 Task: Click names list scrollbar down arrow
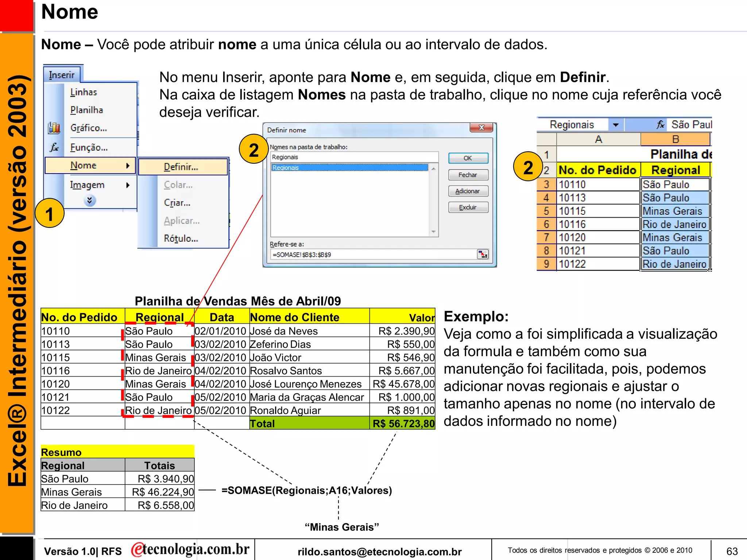point(433,232)
